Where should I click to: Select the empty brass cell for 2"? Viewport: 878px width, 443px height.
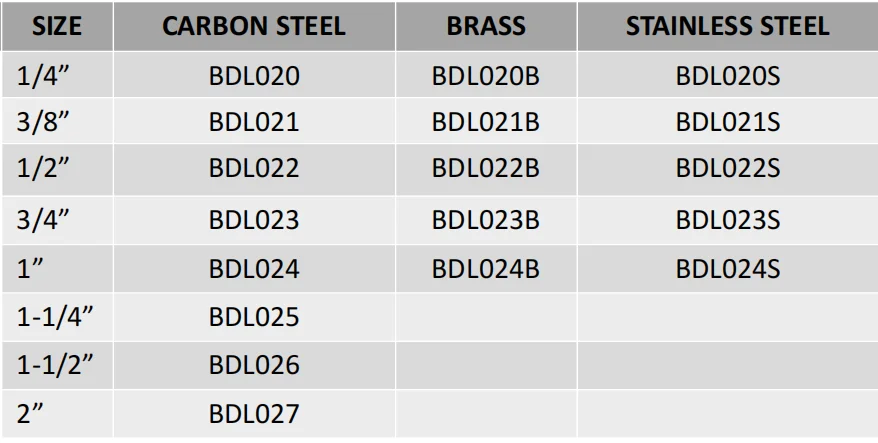pos(486,414)
